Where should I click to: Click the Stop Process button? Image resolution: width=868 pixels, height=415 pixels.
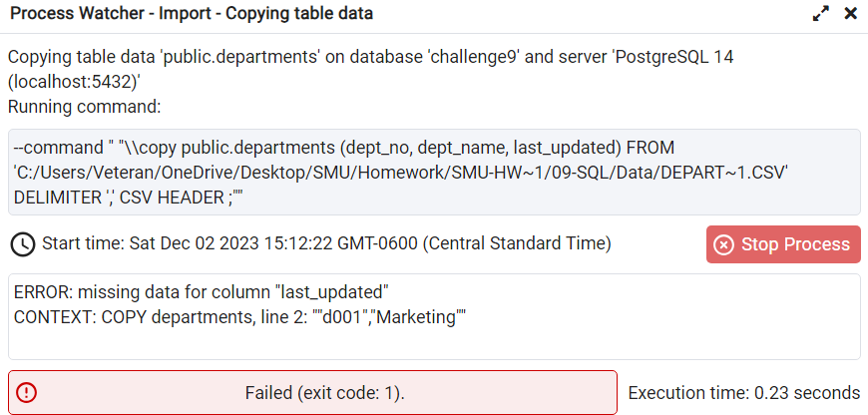pyautogui.click(x=783, y=244)
